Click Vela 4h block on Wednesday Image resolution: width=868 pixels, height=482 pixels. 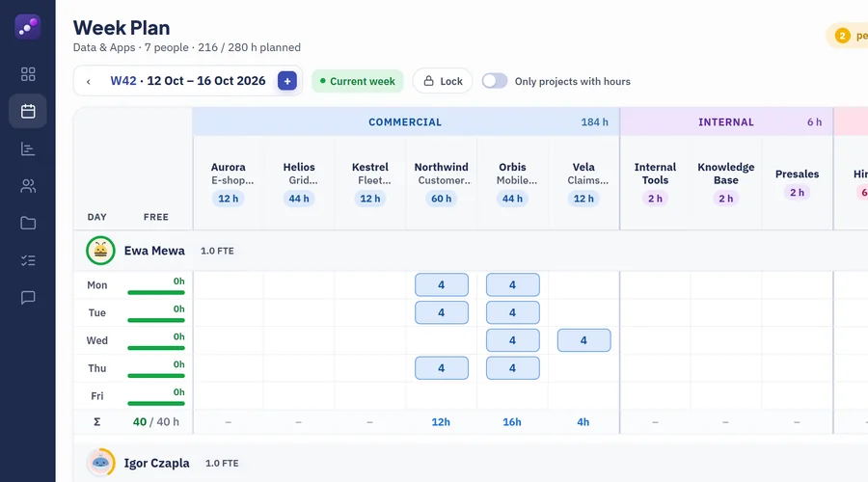click(584, 340)
